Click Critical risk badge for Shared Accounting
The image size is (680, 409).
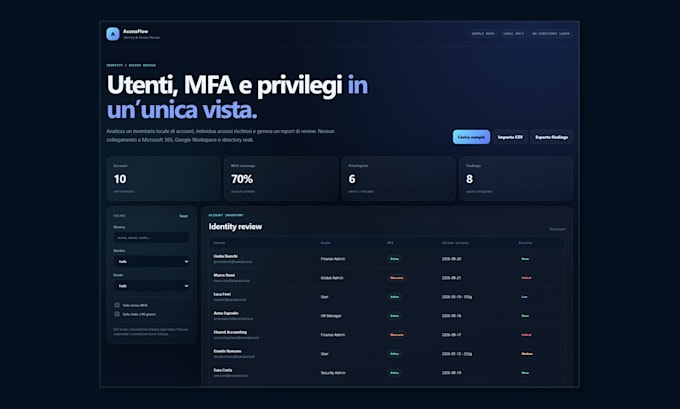click(526, 335)
